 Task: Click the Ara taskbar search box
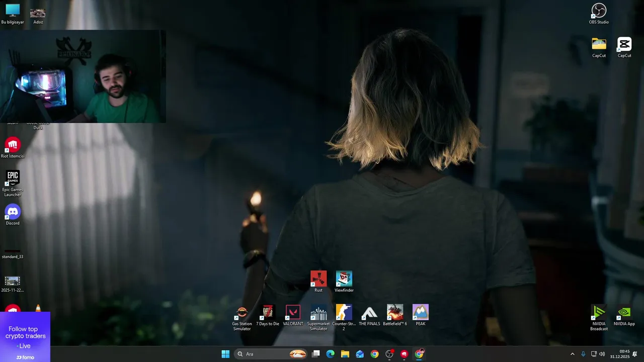tap(271, 354)
